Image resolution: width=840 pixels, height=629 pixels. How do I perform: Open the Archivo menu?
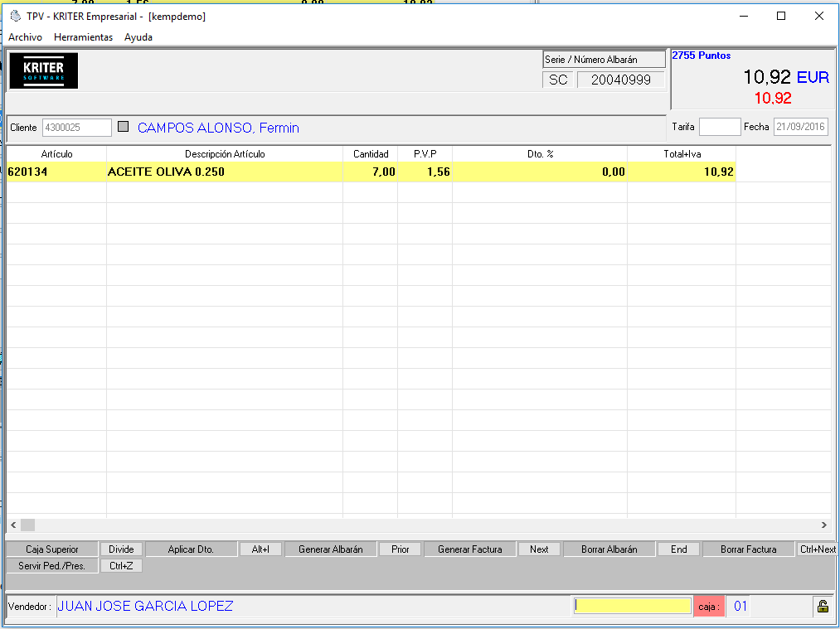point(25,37)
